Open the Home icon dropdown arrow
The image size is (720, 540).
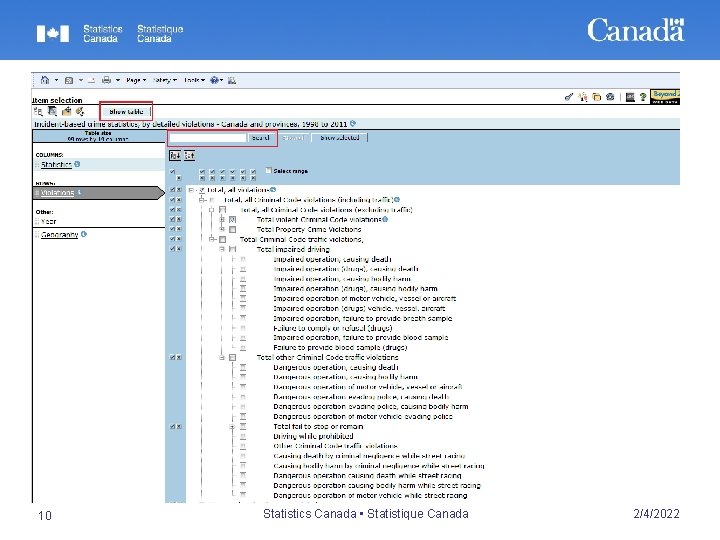point(56,80)
